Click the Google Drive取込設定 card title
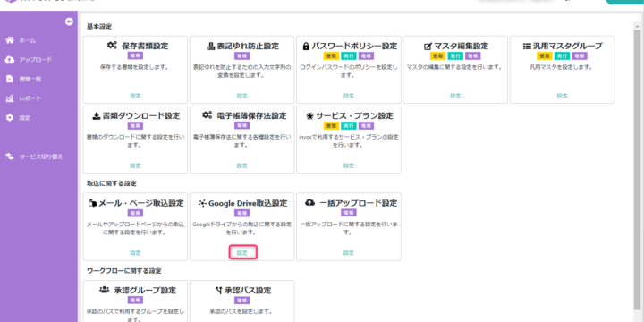This screenshot has height=322, width=644. [x=248, y=203]
